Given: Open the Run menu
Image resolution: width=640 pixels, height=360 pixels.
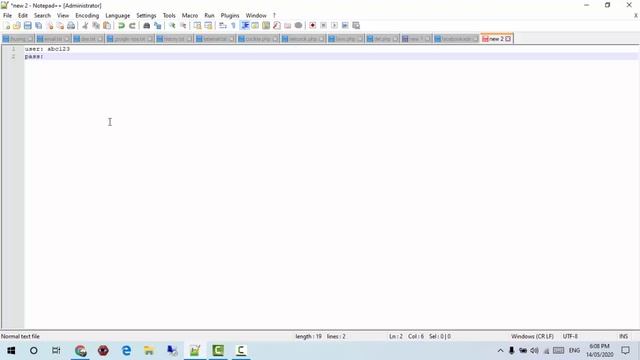Looking at the screenshot, I should click(x=209, y=16).
